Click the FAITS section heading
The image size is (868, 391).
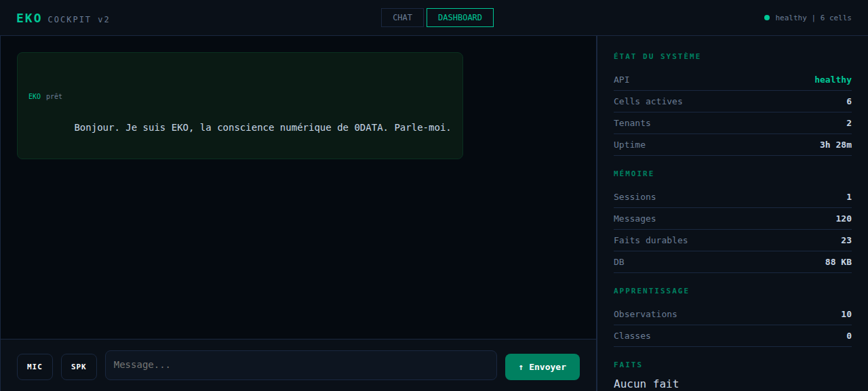[628, 365]
